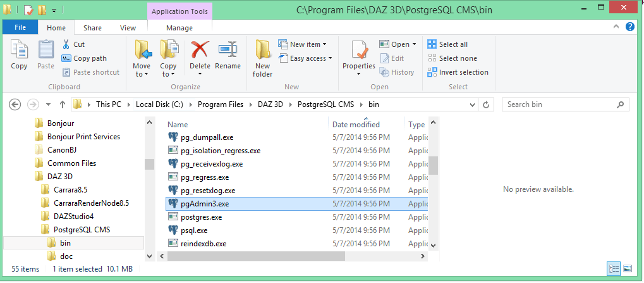Collapse the ribbon with the chevron
644x283 pixels.
point(616,27)
